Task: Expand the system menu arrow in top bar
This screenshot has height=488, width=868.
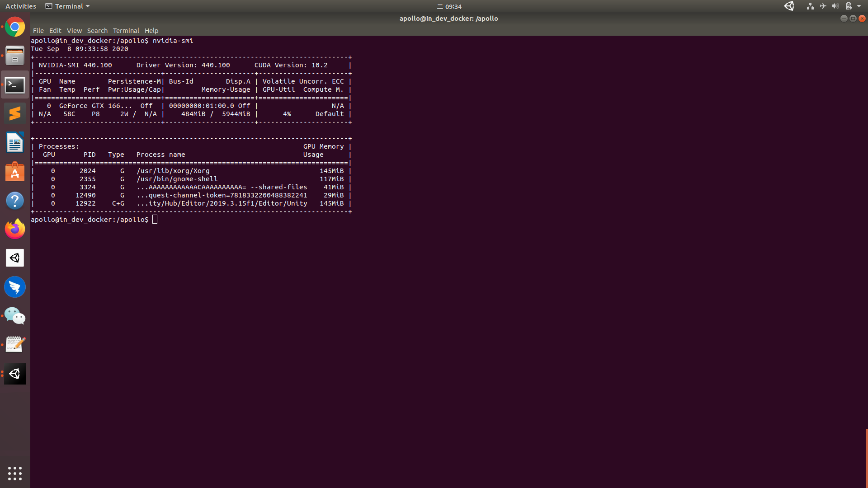Action: [x=859, y=6]
